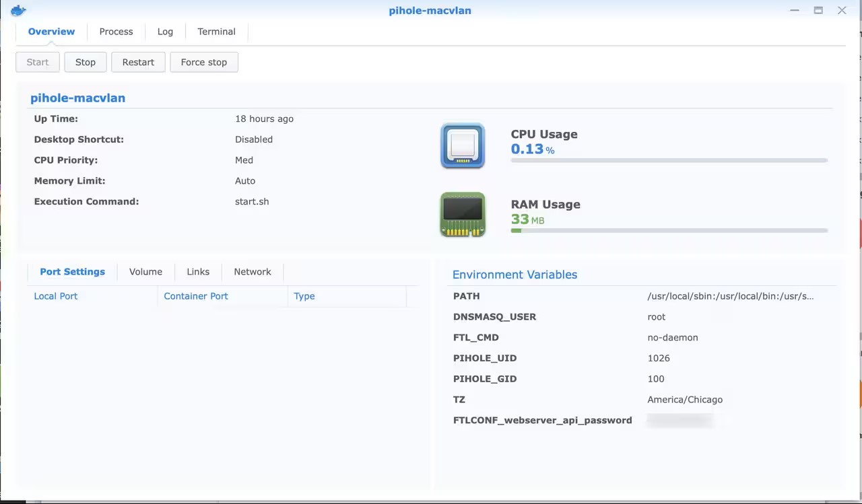Click the RAM Usage memory icon
Screen dimensions: 862x504
tap(463, 215)
